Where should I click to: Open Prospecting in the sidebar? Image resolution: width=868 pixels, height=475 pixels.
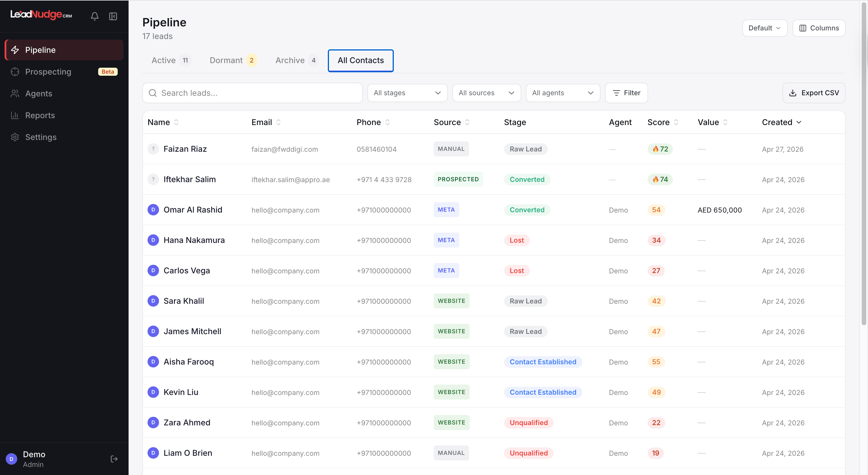64,72
